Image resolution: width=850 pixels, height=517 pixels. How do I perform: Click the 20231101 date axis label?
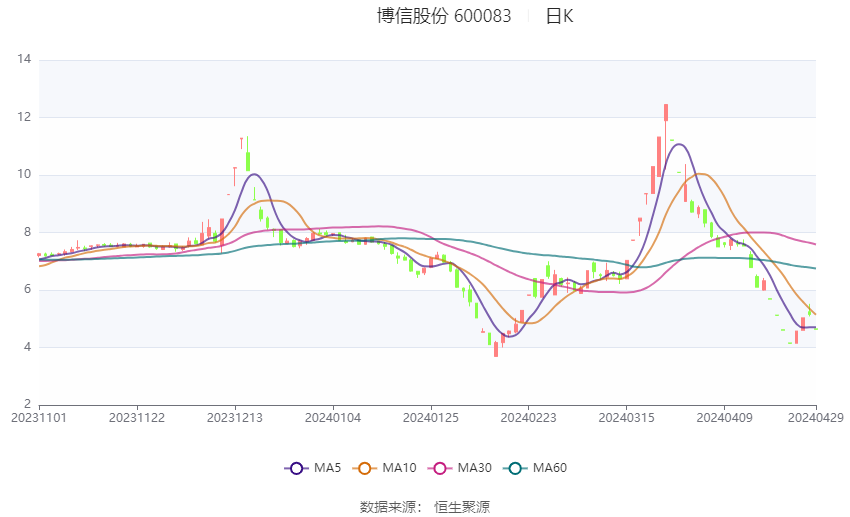(x=39, y=418)
